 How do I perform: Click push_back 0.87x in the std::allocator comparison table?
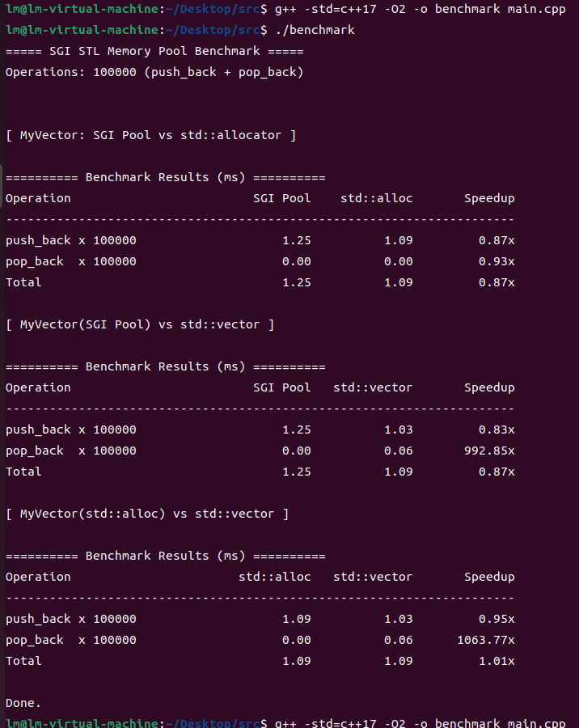click(x=497, y=240)
